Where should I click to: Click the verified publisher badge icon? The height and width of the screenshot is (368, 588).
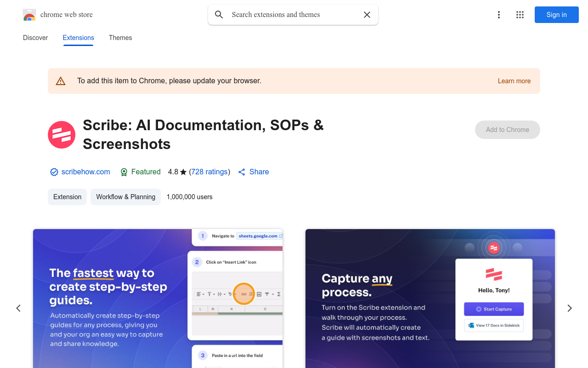(54, 172)
